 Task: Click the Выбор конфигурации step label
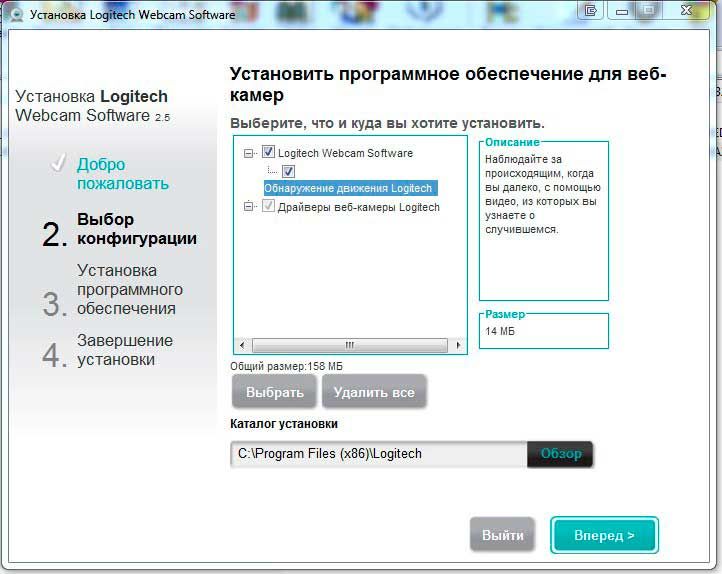click(137, 229)
